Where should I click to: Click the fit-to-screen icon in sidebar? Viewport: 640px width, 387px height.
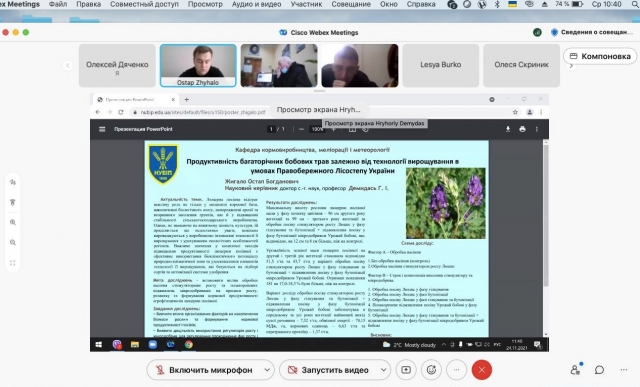click(13, 263)
